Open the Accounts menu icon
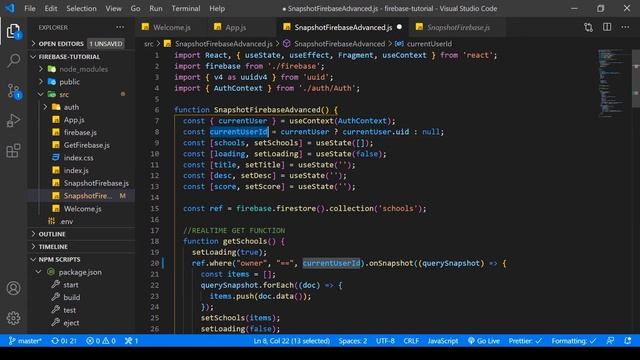Image resolution: width=640 pixels, height=360 pixels. tap(13, 288)
